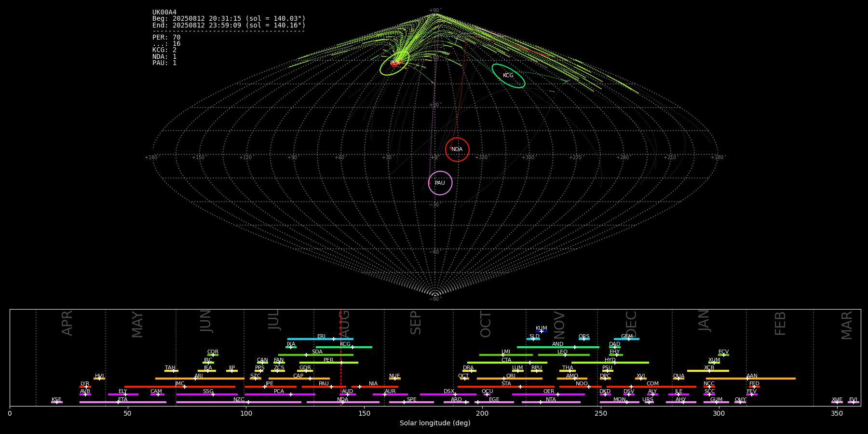868x434 pixels.
Task: Click the pink NDA bar in timeline
Action: [x=343, y=402]
